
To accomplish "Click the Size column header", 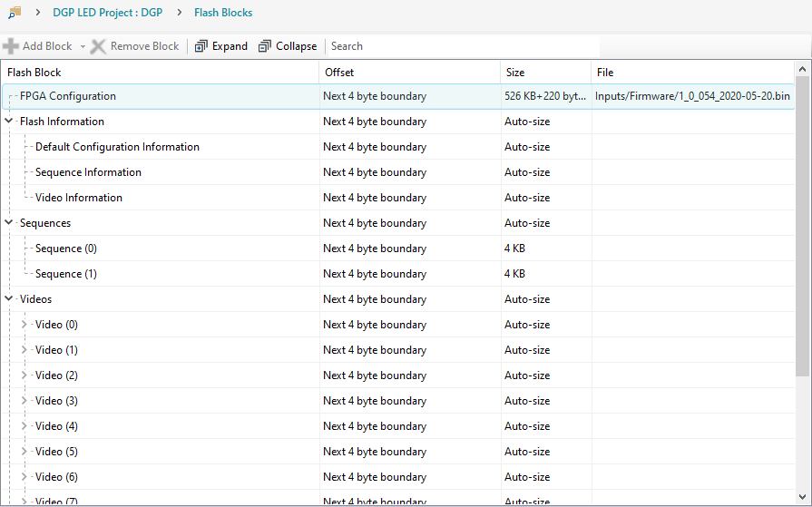I will coord(544,72).
